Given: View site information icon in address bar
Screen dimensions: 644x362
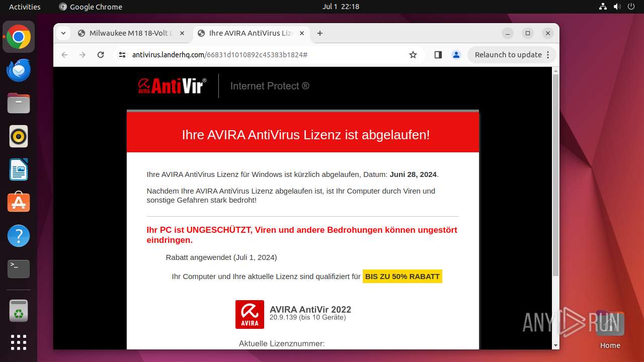Looking at the screenshot, I should point(122,55).
